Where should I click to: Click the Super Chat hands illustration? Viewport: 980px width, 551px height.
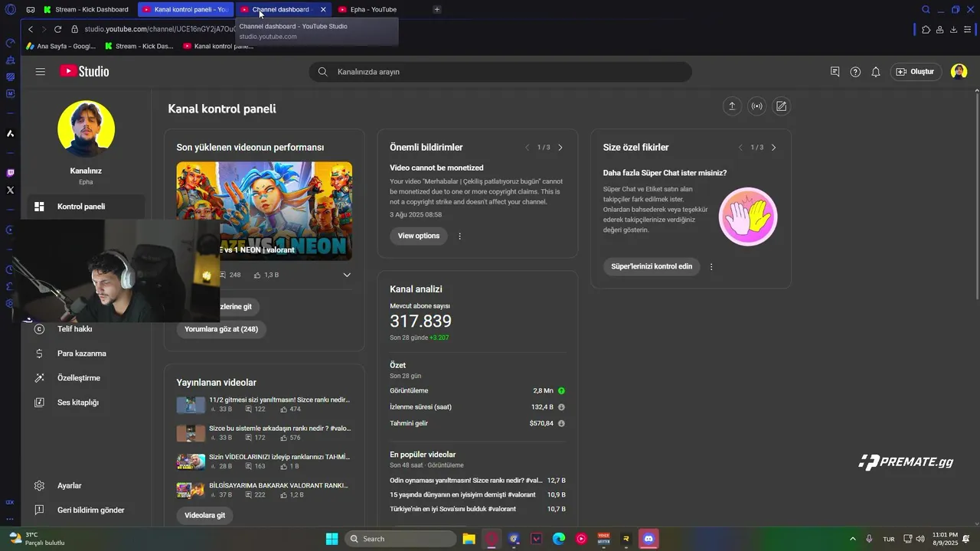coord(748,217)
